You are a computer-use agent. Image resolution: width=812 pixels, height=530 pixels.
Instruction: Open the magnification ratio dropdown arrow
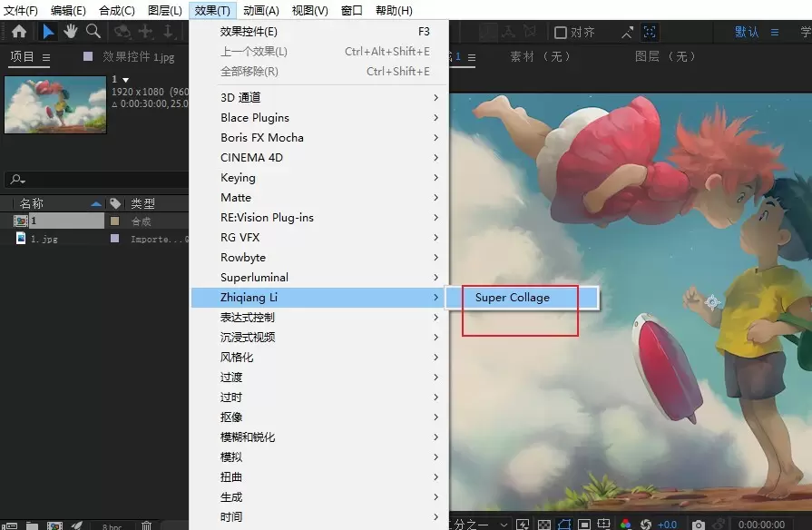click(504, 525)
